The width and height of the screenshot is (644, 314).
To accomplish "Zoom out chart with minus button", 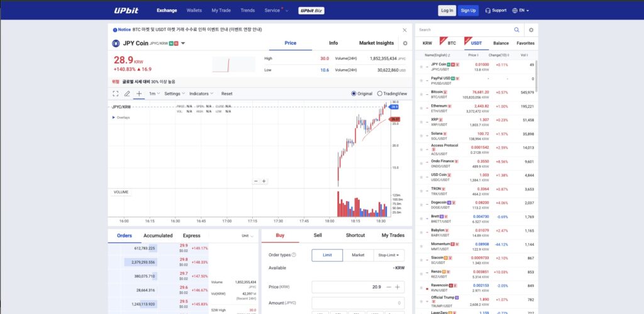I will click(x=256, y=181).
